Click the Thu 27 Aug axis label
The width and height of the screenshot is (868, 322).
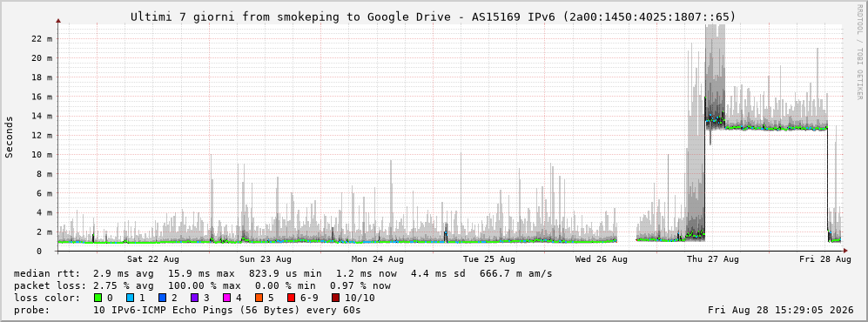click(x=713, y=259)
